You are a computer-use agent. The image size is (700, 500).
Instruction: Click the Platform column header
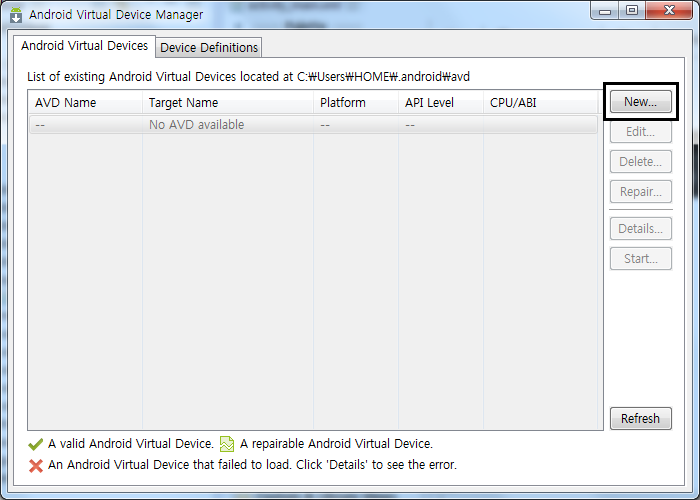(356, 103)
